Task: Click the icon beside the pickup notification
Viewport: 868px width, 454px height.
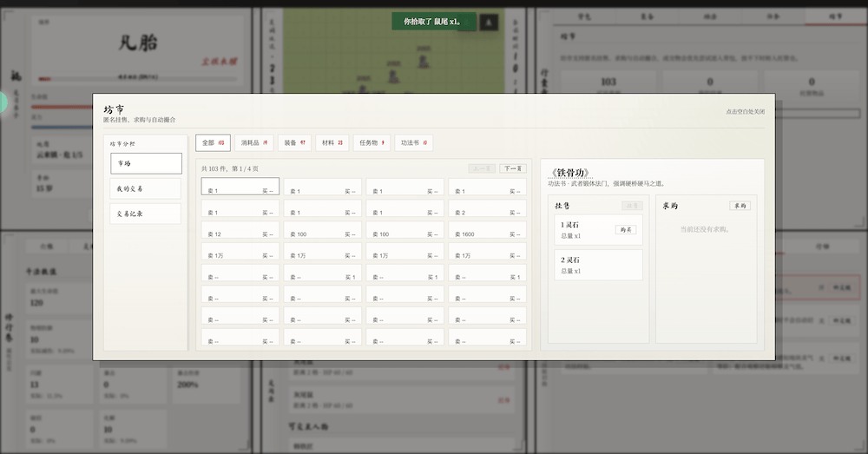Action: pos(489,22)
